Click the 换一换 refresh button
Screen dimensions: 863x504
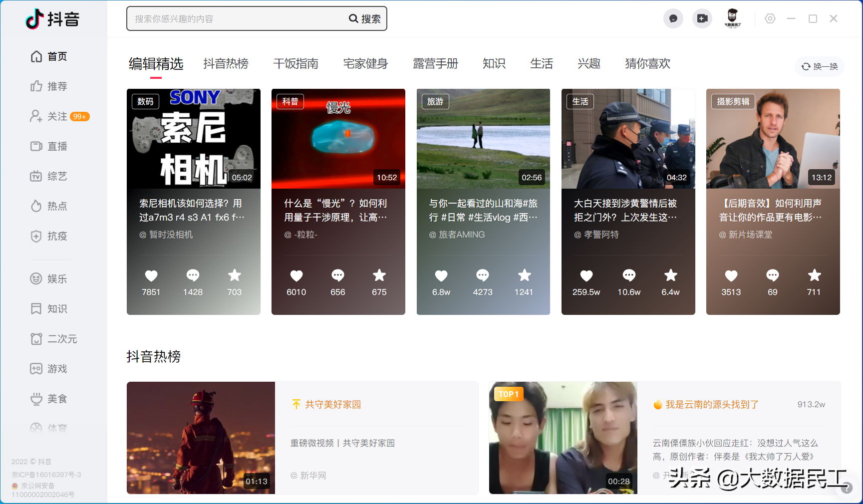819,66
